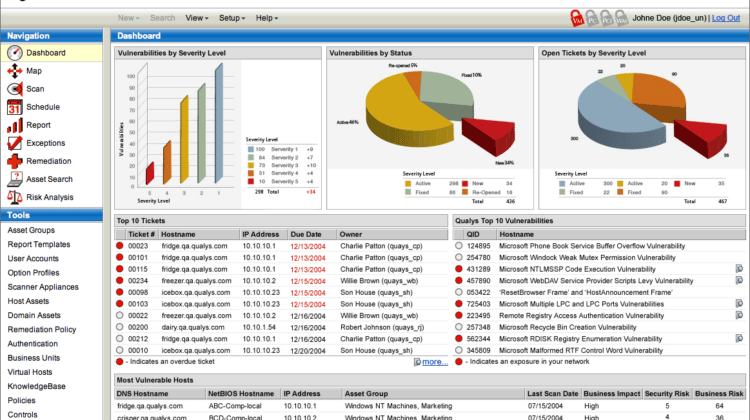Click red Severity 5 legend swatch

tap(251, 181)
